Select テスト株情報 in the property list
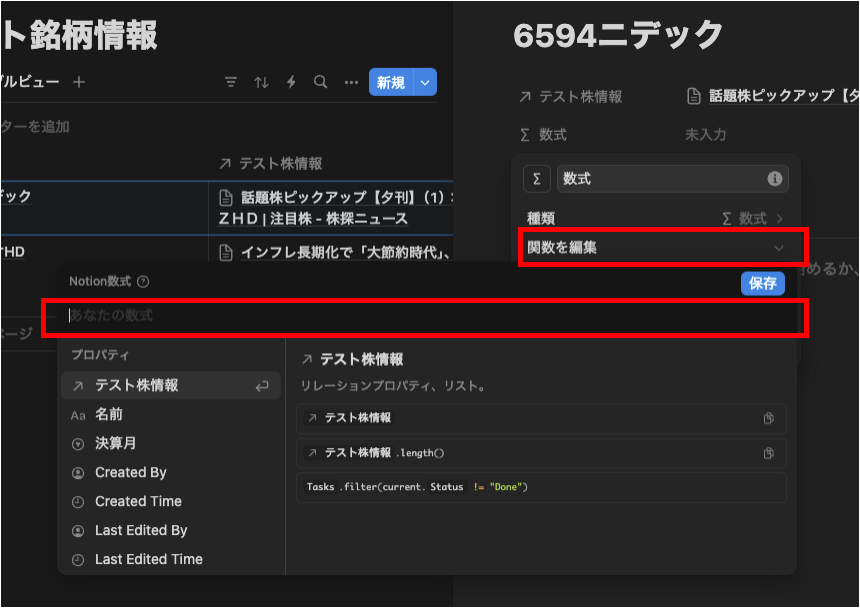The image size is (860, 608). click(171, 385)
